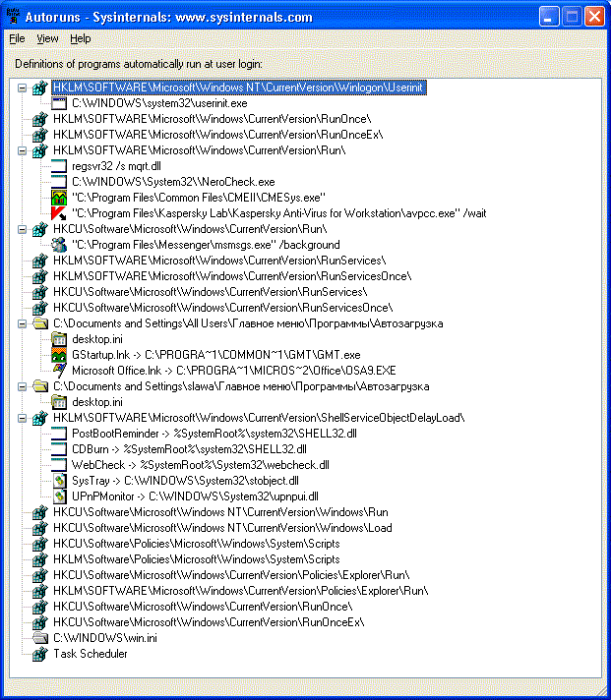Select HKLM Policies System\Scripts row
The width and height of the screenshot is (611, 700).
click(197, 559)
